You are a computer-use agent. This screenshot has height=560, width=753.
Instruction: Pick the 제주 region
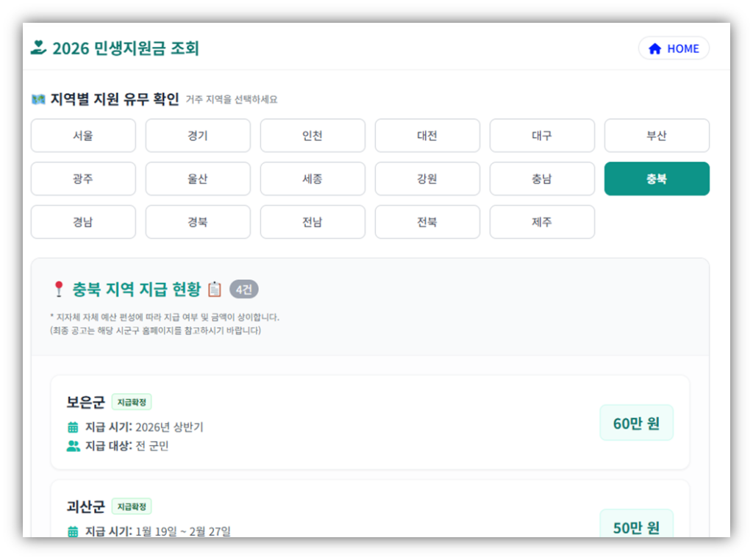click(x=542, y=222)
